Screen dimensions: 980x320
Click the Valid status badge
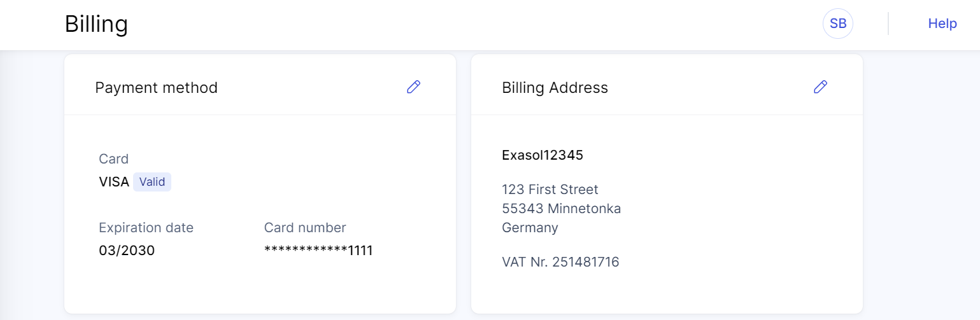[x=152, y=182]
